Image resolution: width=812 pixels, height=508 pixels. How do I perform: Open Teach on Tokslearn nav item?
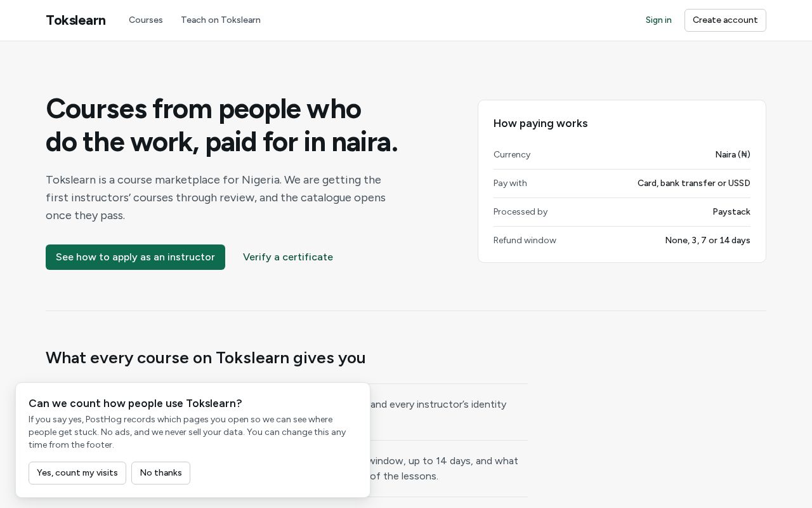click(221, 20)
